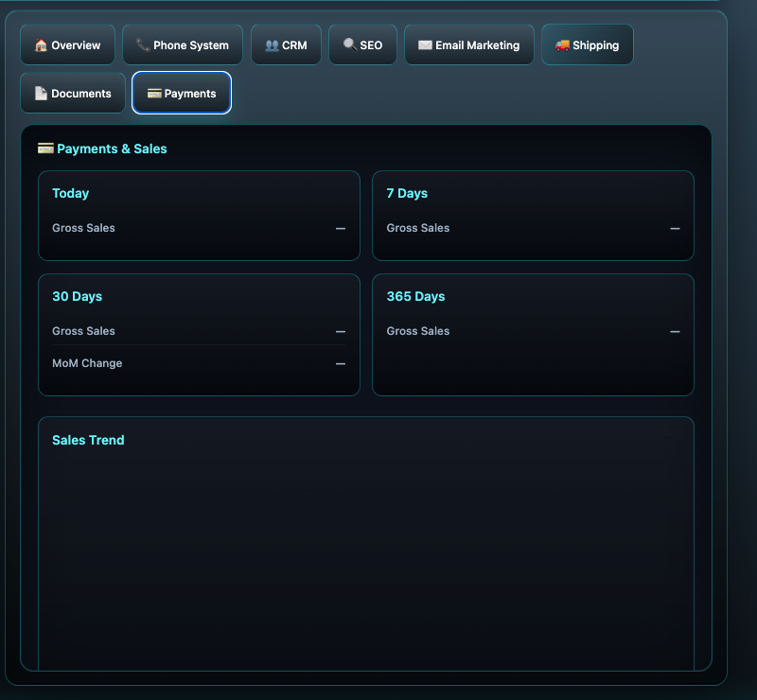Click the magnifying glass icon on SEO tab

click(x=349, y=45)
